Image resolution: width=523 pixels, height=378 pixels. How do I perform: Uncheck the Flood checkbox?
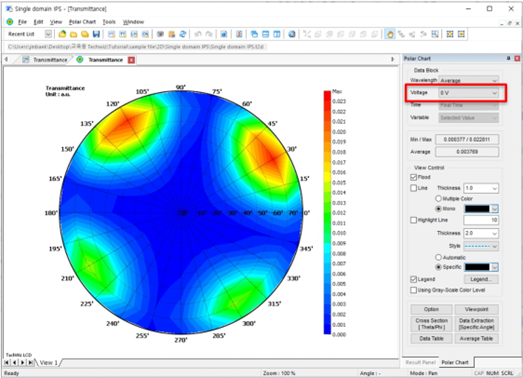coord(414,177)
